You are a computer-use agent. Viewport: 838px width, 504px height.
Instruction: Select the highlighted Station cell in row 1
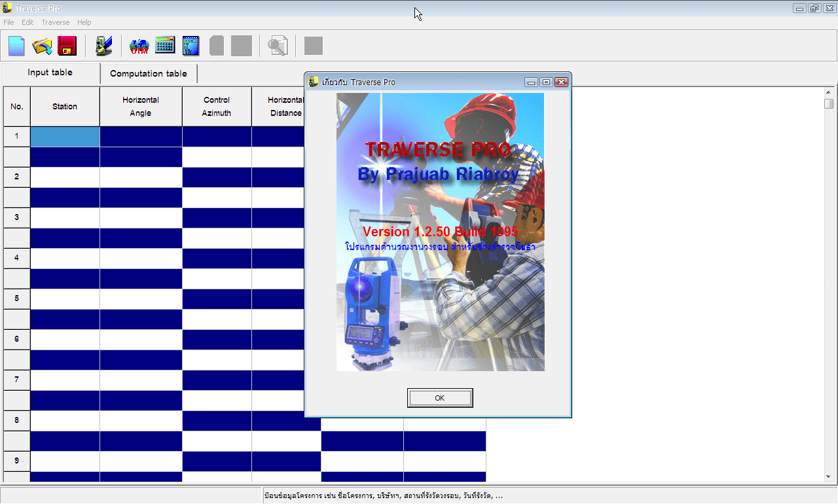coord(65,137)
